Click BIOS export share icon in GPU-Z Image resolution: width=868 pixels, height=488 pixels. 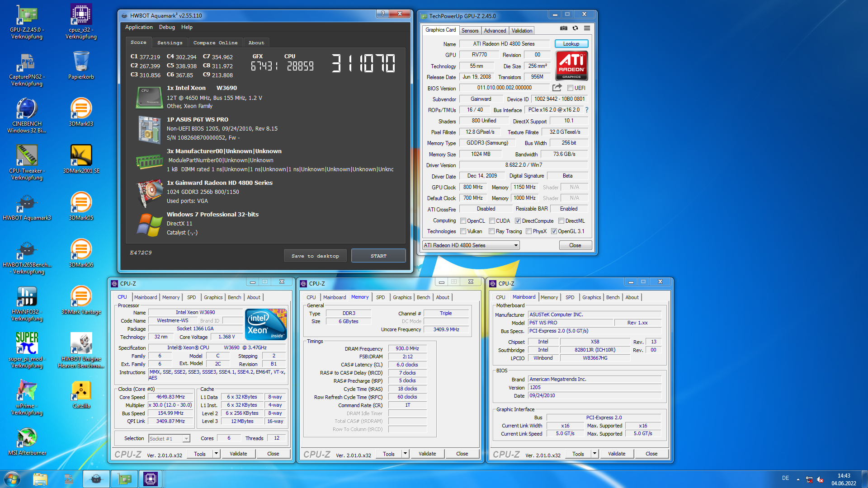[x=557, y=88]
